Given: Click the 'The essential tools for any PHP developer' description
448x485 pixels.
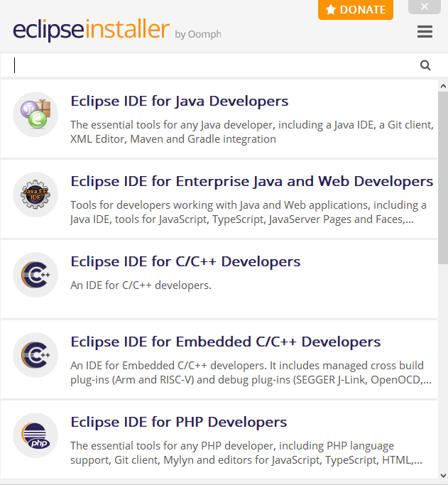Looking at the screenshot, I should (x=246, y=453).
